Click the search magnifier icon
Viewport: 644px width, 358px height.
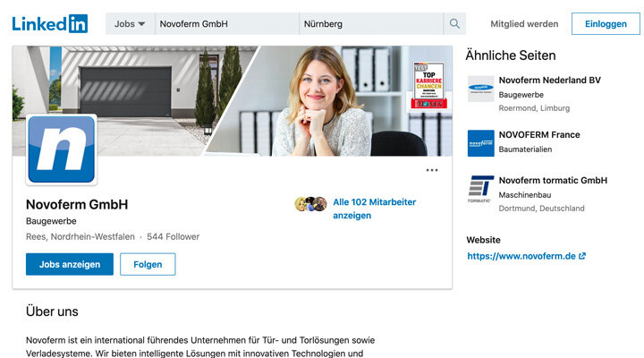pyautogui.click(x=455, y=24)
